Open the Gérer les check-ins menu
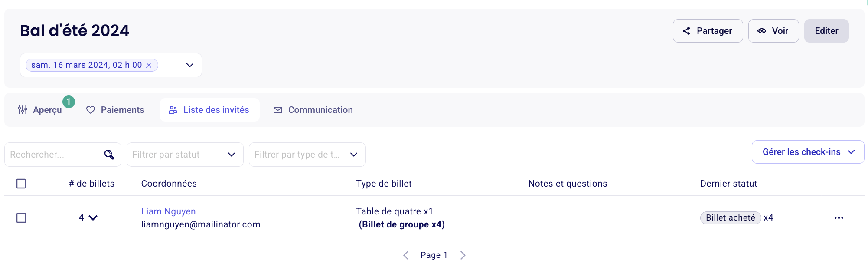Screen dimensions: 868x270 click(808, 152)
